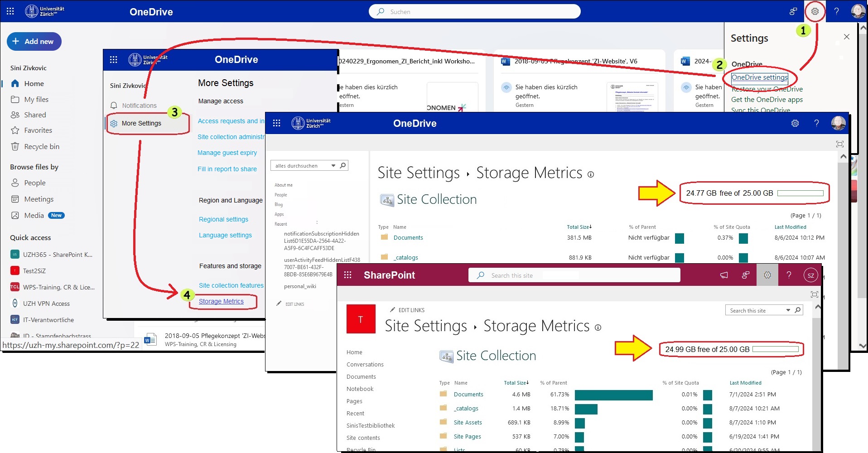The width and height of the screenshot is (868, 453).
Task: Open _catalogs folder in OneDrive storage metrics
Action: coord(405,258)
